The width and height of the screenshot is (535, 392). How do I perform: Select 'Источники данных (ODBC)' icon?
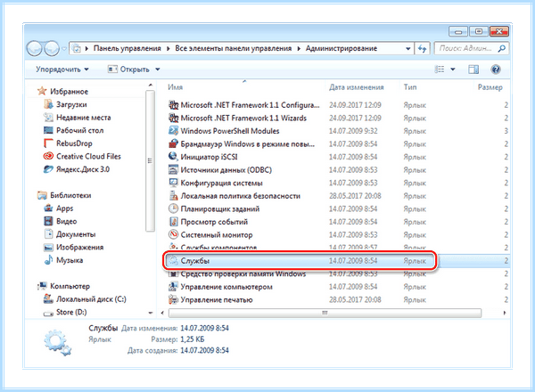point(174,169)
